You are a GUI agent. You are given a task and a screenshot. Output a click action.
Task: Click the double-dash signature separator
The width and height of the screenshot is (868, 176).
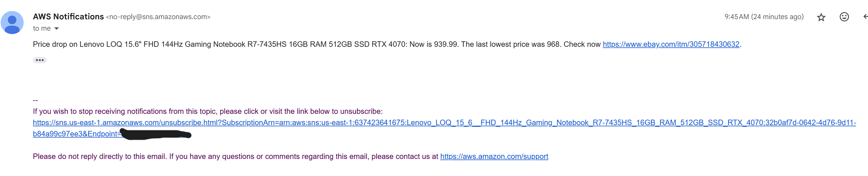point(35,100)
